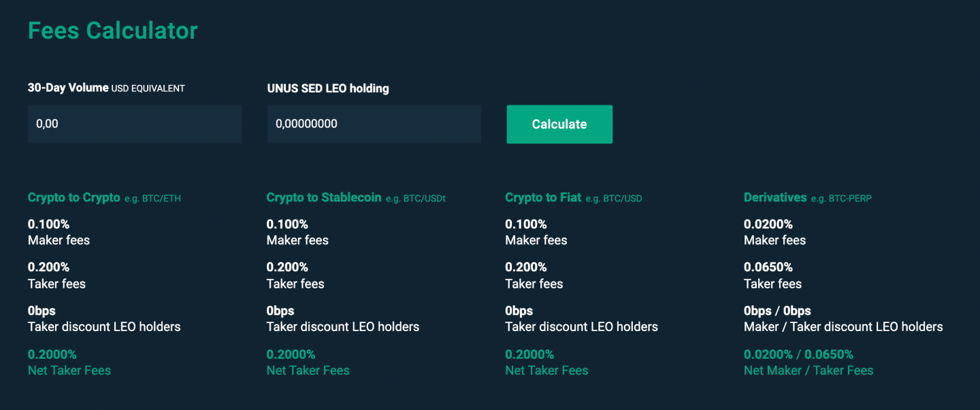The width and height of the screenshot is (980, 410).
Task: Click Maker / Taker discount LEO holders label
Action: (x=843, y=327)
